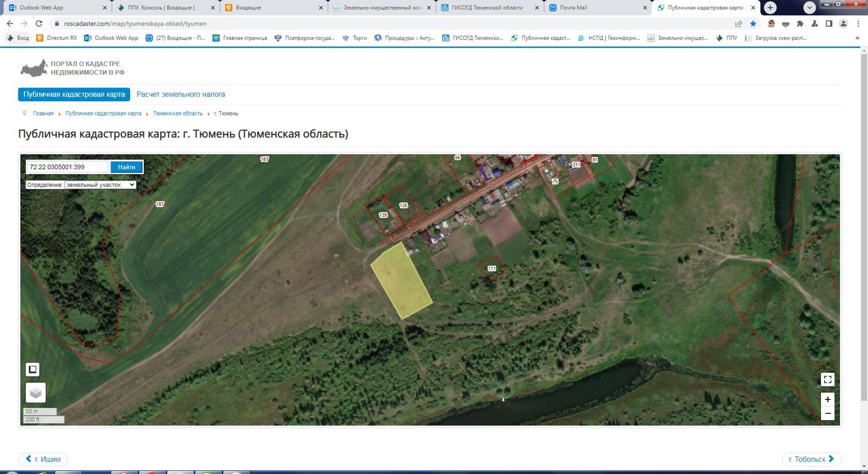The height and width of the screenshot is (474, 868).
Task: Zoom out with the minus button
Action: [827, 414]
